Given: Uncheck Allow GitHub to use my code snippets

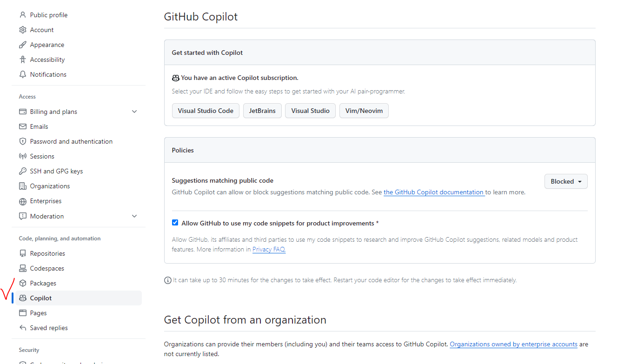Looking at the screenshot, I should point(175,223).
